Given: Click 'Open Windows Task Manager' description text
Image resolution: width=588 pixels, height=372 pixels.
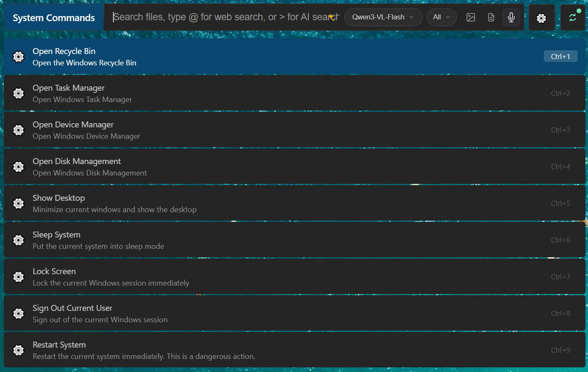Looking at the screenshot, I should pyautogui.click(x=83, y=100).
